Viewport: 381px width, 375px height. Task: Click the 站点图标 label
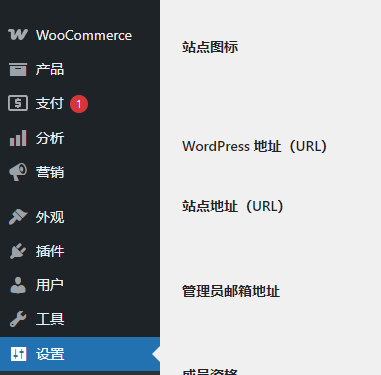[x=210, y=47]
